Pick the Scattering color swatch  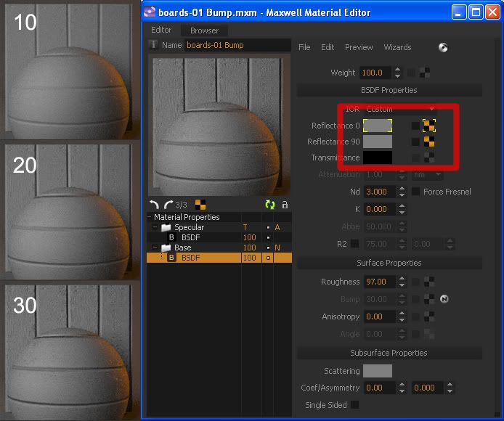pyautogui.click(x=378, y=371)
